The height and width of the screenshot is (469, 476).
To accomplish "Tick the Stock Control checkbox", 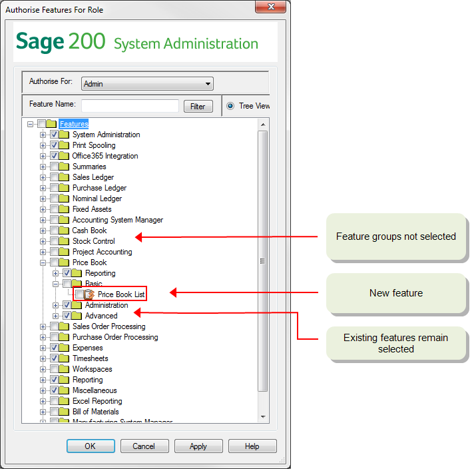I will pos(55,241).
